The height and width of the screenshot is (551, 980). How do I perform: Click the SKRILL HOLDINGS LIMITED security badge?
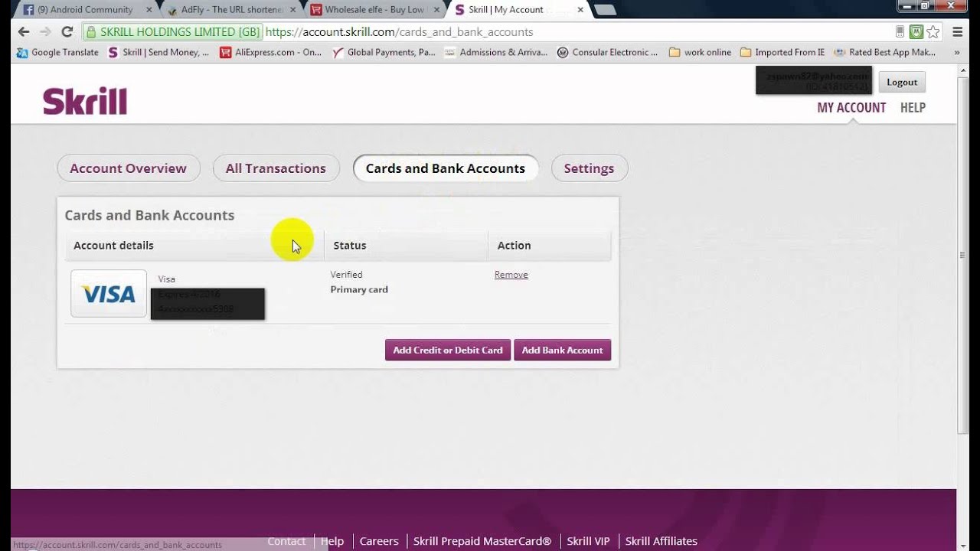point(172,32)
